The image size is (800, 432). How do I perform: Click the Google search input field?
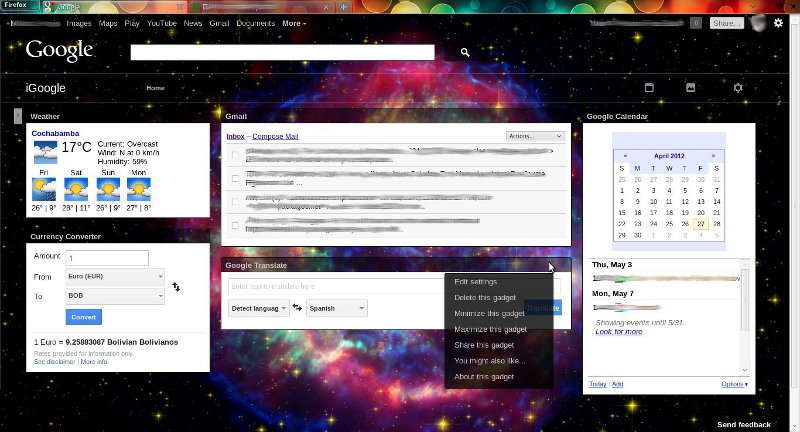[x=283, y=52]
